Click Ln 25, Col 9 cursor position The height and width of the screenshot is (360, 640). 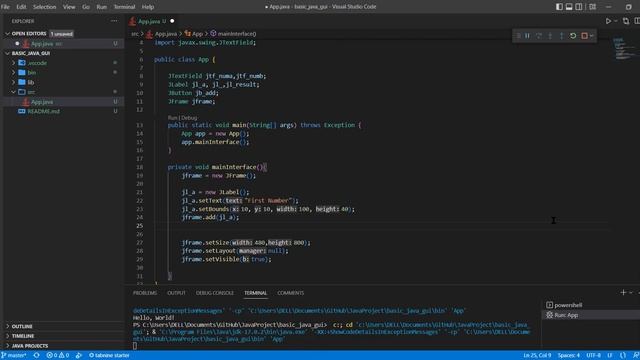(537, 356)
